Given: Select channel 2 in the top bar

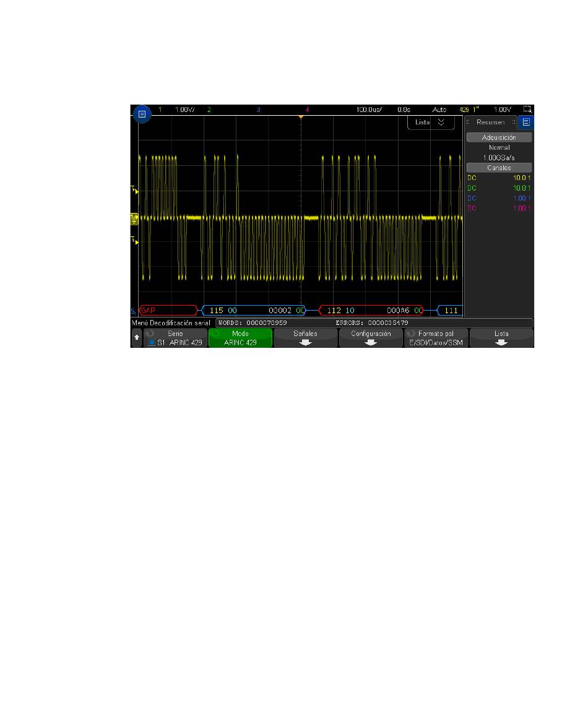Looking at the screenshot, I should tap(209, 110).
